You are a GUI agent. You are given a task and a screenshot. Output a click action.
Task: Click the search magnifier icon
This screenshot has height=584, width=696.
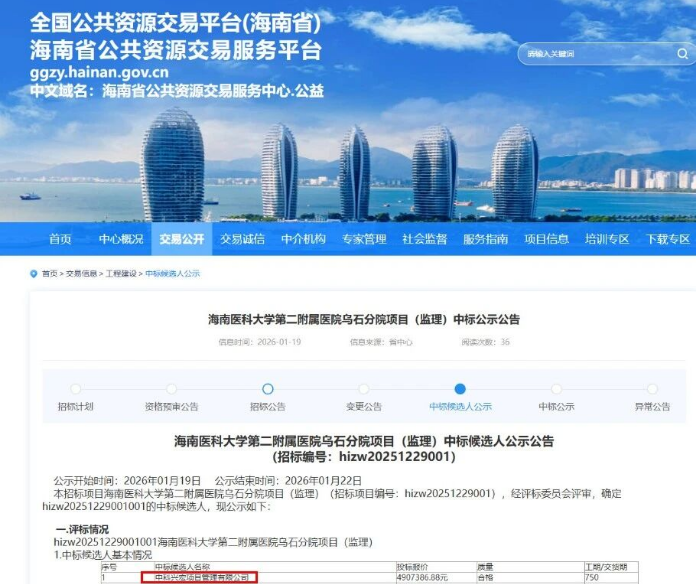pyautogui.click(x=682, y=54)
